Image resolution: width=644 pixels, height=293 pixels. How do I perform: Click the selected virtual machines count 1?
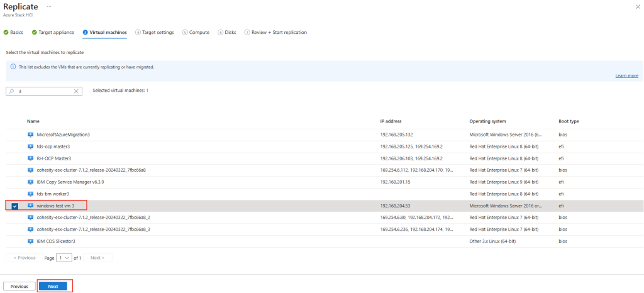click(147, 90)
